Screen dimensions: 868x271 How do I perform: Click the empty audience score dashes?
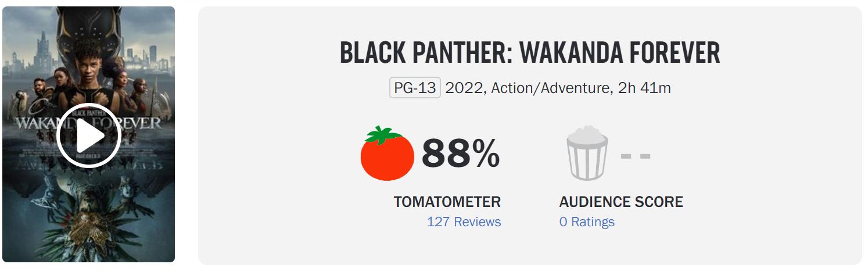click(x=636, y=156)
